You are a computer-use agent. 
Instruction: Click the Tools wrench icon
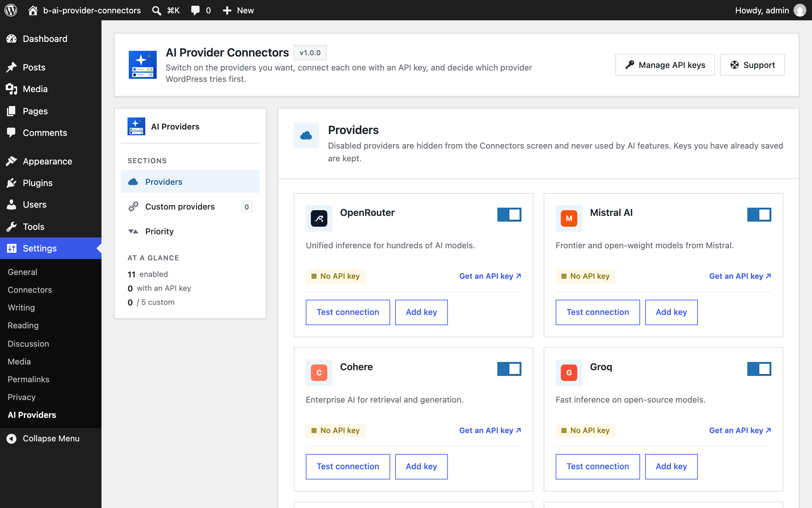(11, 227)
